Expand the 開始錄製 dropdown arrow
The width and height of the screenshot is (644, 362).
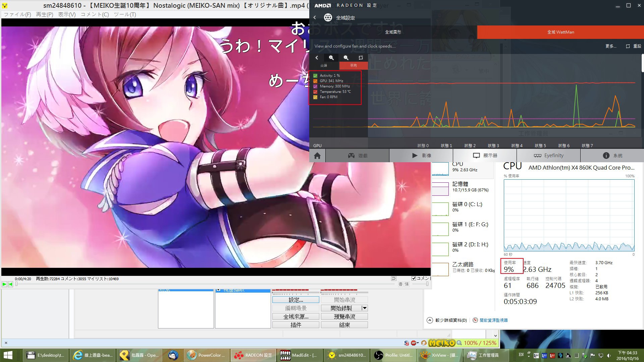pos(365,308)
